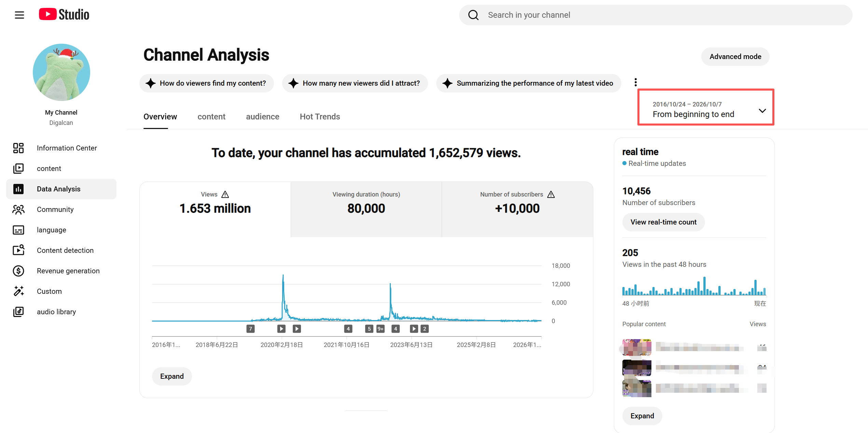The height and width of the screenshot is (433, 868).
Task: Click the three-dot more options icon
Action: tap(635, 82)
